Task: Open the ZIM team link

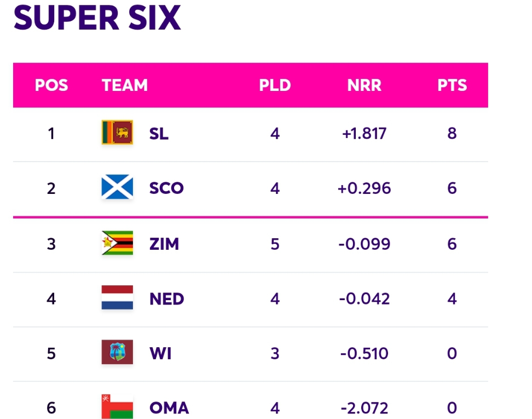Action: (164, 244)
